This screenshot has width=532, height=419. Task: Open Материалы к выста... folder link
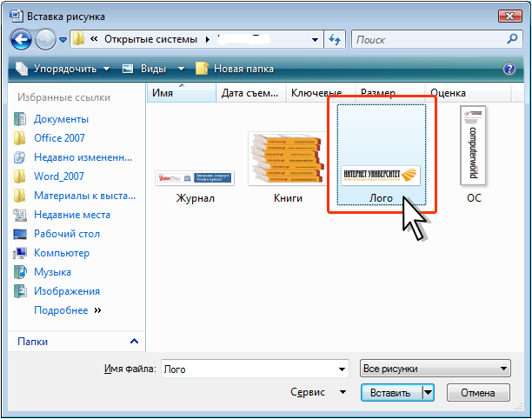85,196
